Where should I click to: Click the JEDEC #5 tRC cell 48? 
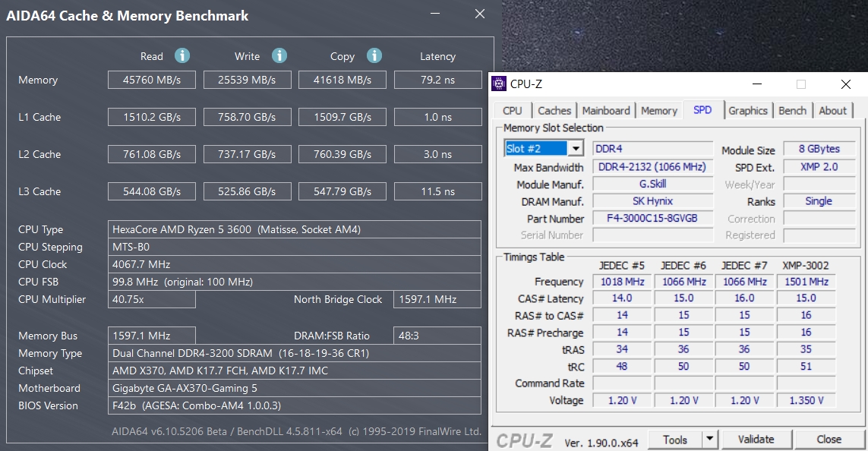tap(622, 366)
